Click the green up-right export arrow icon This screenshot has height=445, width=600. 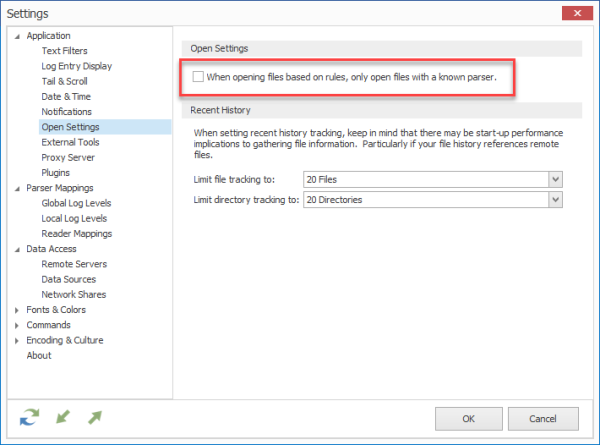95,417
